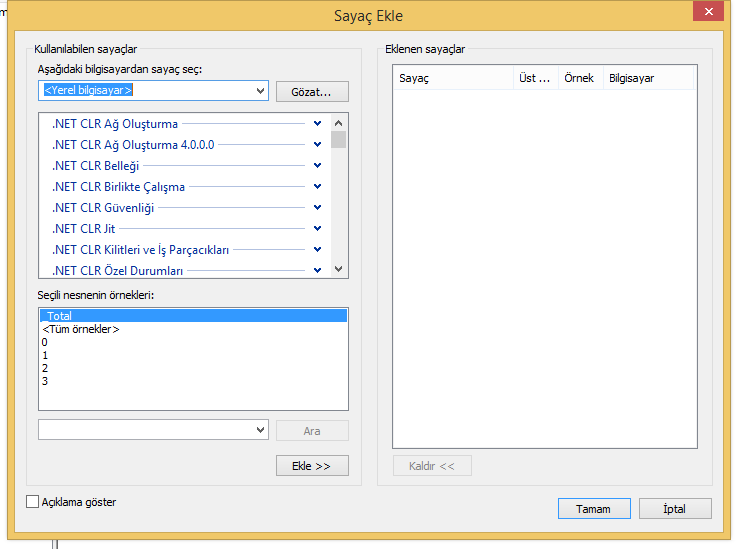The image size is (741, 549).
Task: Expand .NET CLR Birlikte Çalışma chevron
Action: [x=317, y=187]
